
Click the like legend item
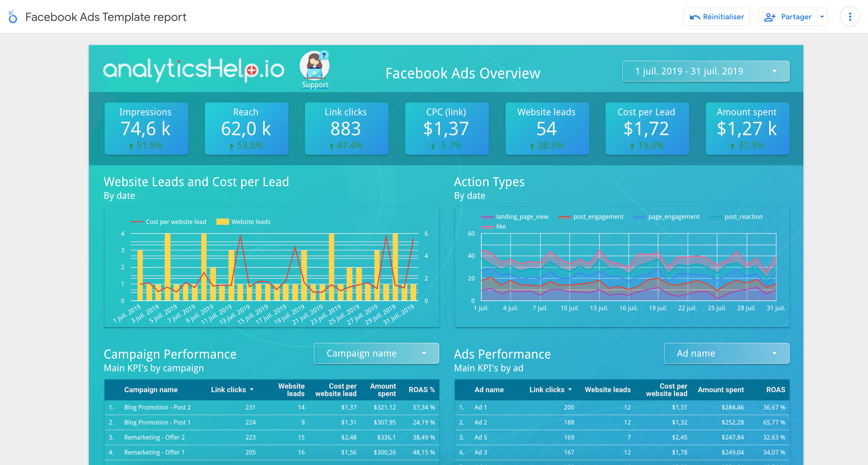point(493,226)
